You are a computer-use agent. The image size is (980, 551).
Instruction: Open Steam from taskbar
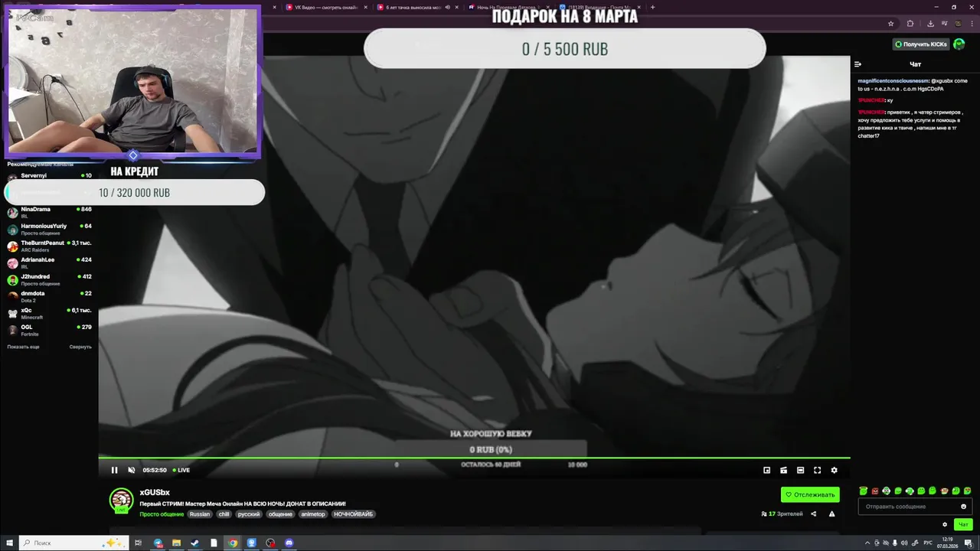point(195,543)
